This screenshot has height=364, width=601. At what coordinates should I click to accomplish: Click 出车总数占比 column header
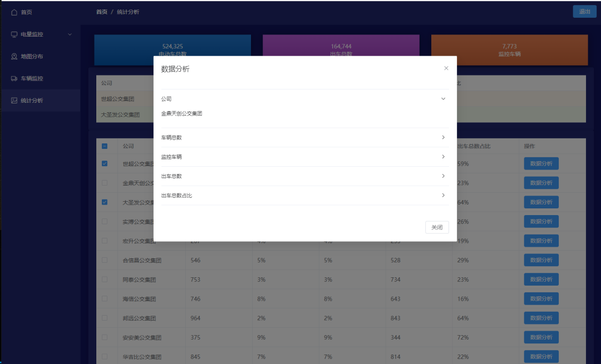tap(474, 146)
